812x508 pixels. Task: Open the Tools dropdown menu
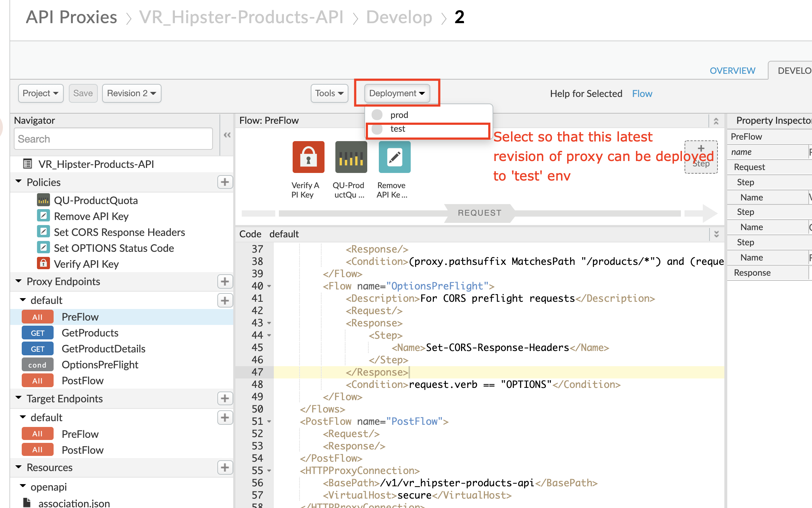coord(330,93)
